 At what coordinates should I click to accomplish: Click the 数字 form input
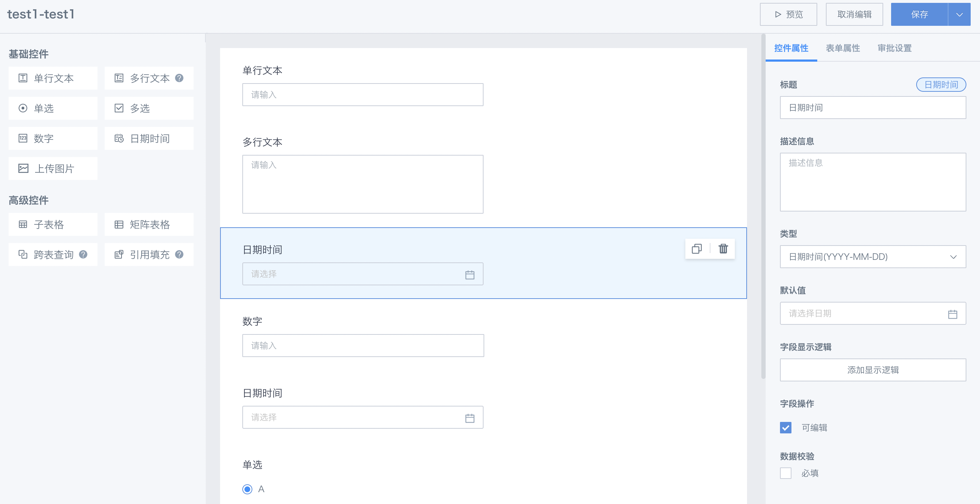point(363,346)
